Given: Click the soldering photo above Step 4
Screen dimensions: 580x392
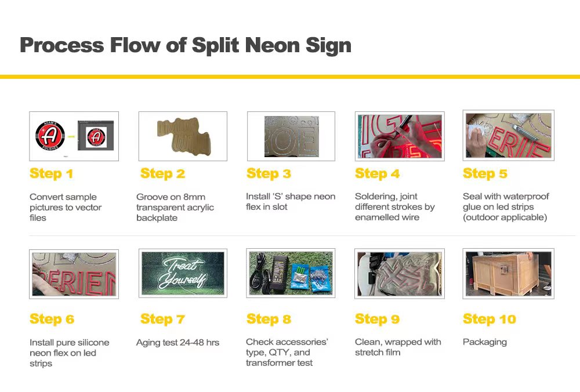Looking at the screenshot, I should [400, 136].
